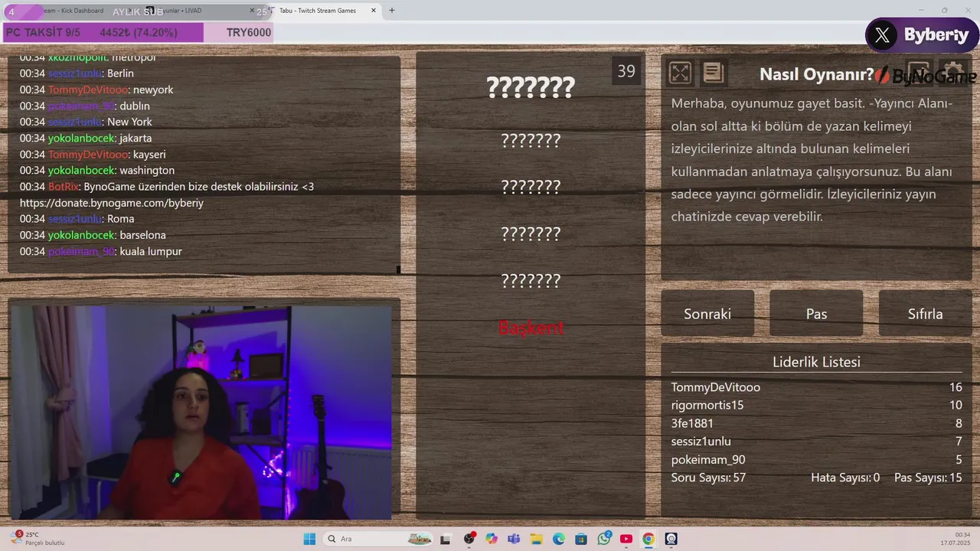Close the LIVAD browser tab

(253, 11)
